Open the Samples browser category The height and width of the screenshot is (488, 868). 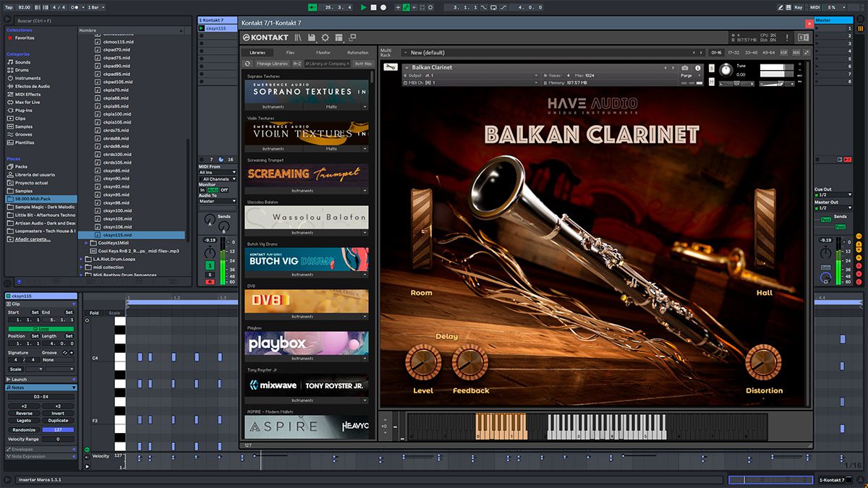tap(24, 127)
